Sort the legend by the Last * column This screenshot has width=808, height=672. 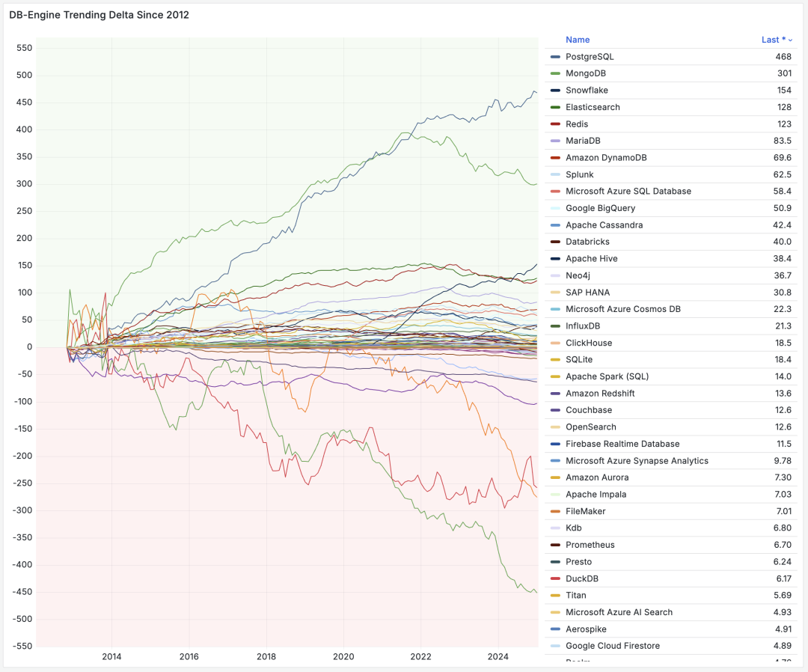click(773, 40)
